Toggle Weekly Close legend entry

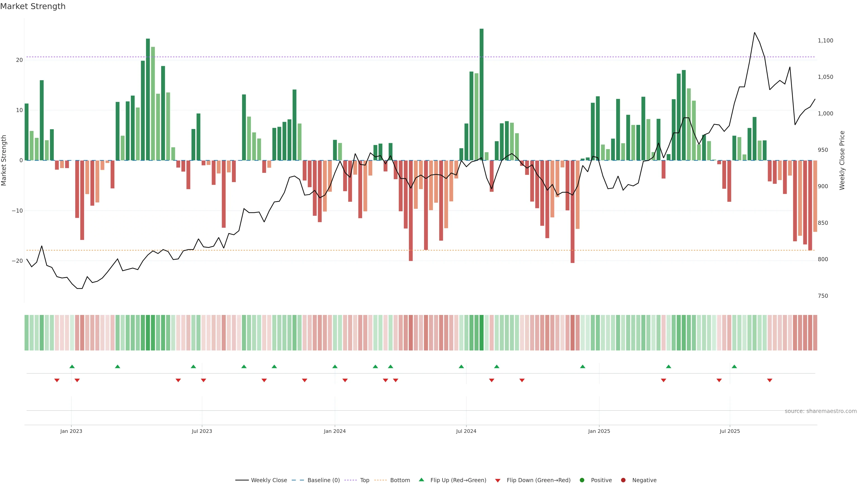coord(269,480)
